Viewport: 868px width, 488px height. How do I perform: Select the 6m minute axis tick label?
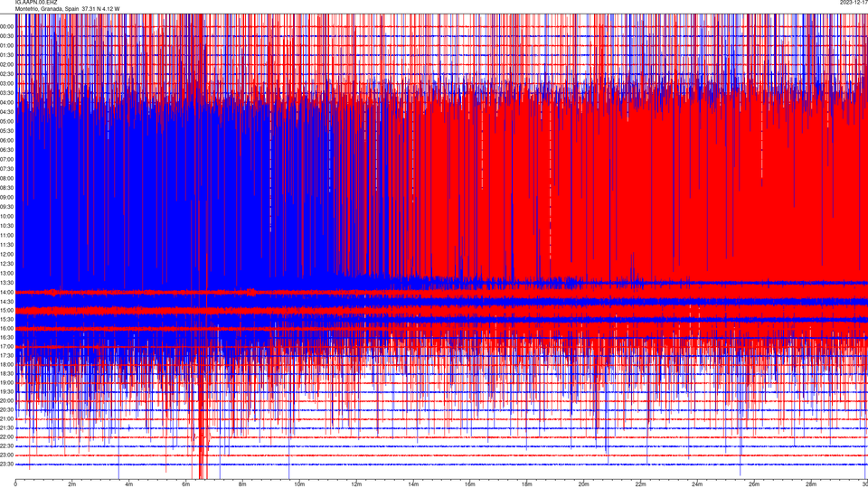(186, 484)
